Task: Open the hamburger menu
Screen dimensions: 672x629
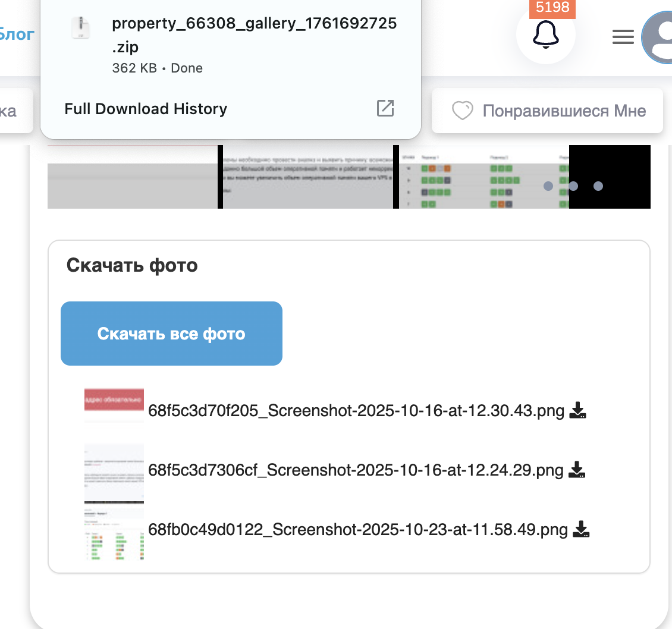Action: (623, 37)
